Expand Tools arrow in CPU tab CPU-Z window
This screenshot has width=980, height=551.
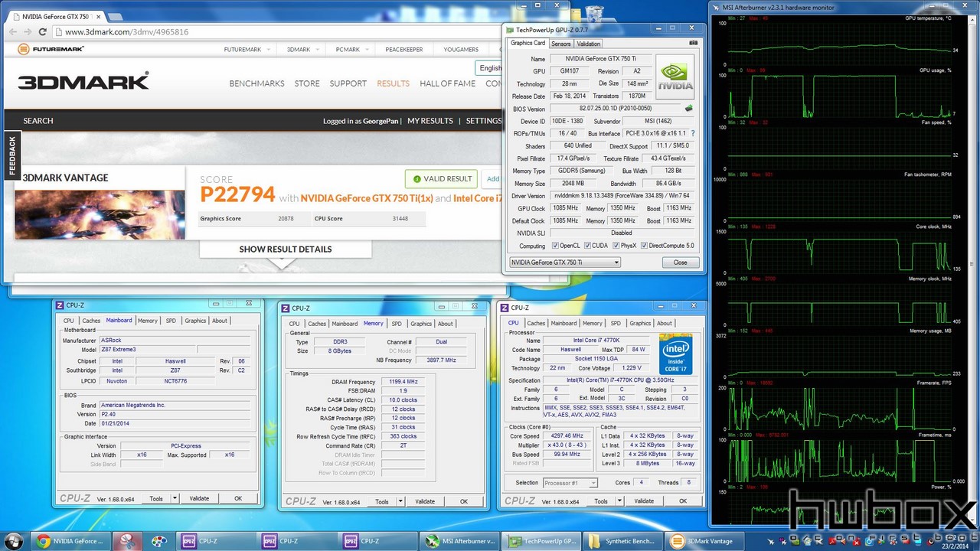point(620,500)
